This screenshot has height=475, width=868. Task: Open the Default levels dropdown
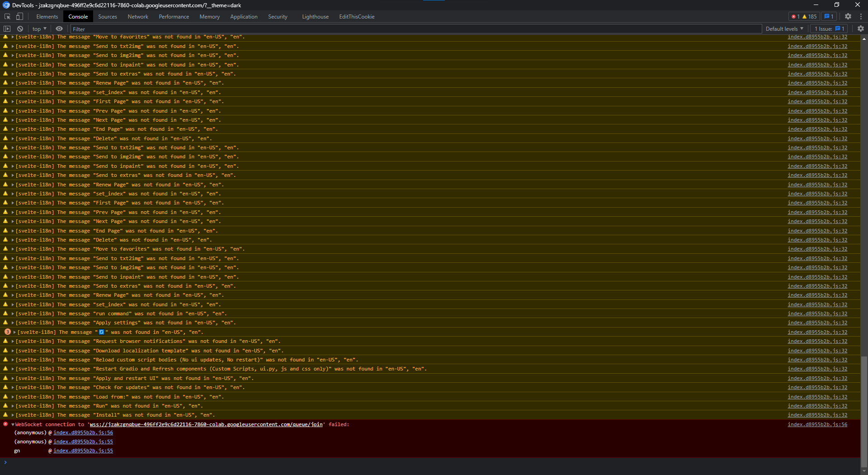tap(784, 28)
